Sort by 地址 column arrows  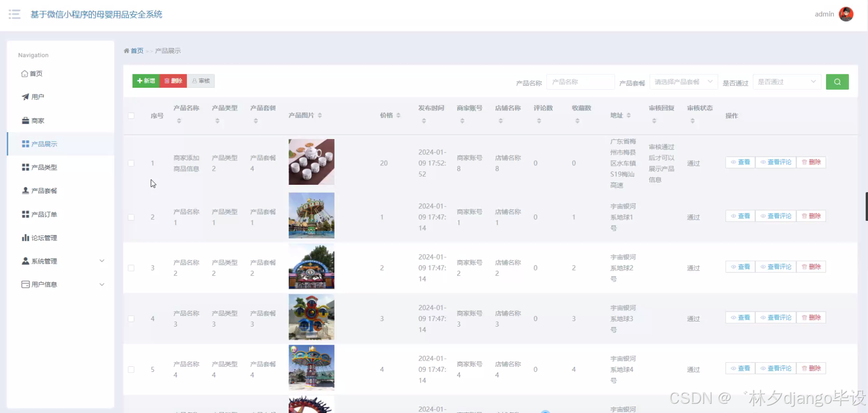[x=629, y=115]
